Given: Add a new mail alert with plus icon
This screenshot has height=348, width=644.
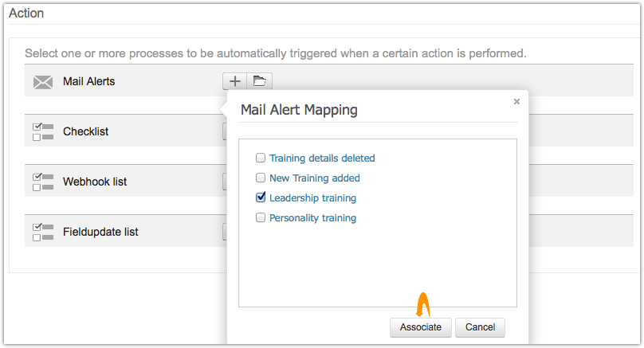Looking at the screenshot, I should [x=235, y=80].
